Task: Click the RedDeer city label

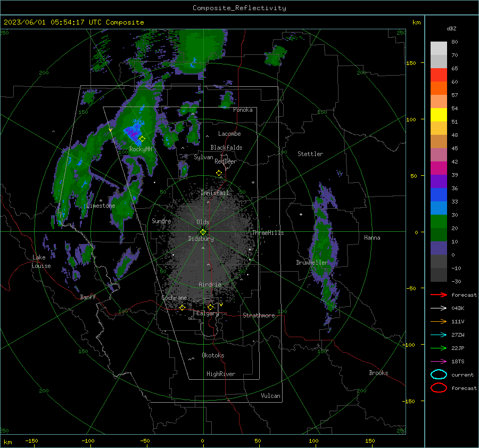Action: click(x=226, y=161)
